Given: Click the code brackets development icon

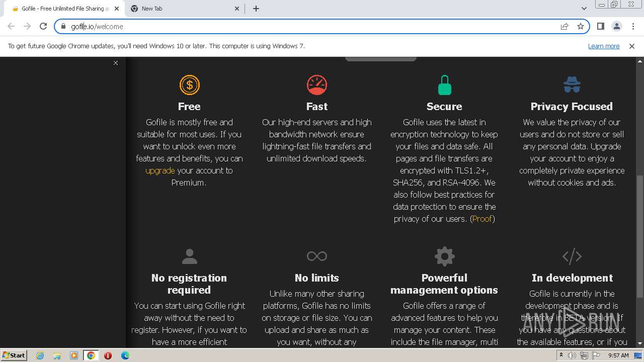Looking at the screenshot, I should 572,256.
